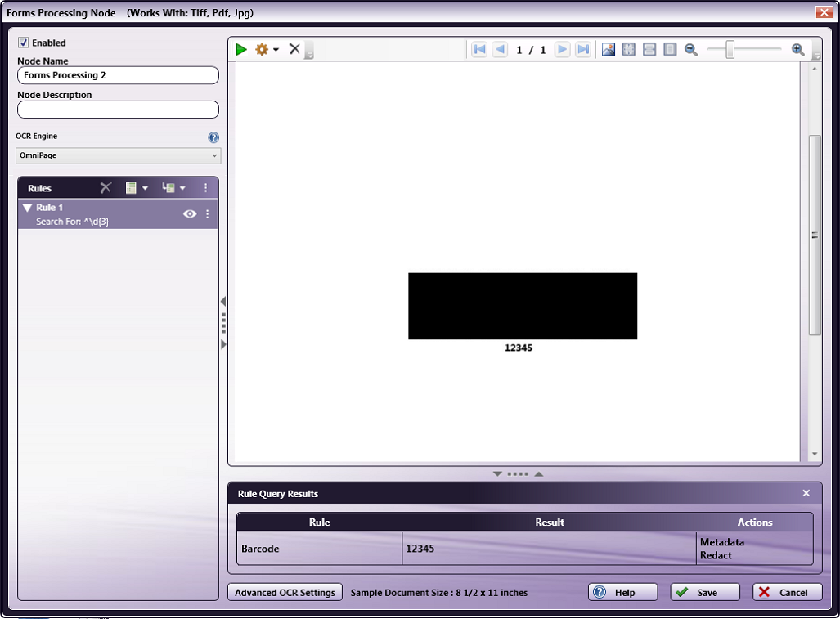
Task: Click the redacted black barcode area
Action: [523, 306]
